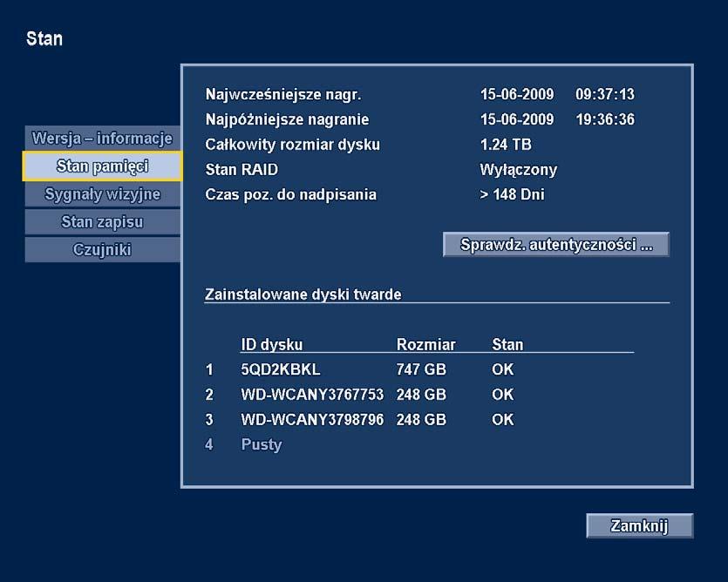The width and height of the screenshot is (728, 582).
Task: Click the 747 GB size value
Action: tap(421, 369)
